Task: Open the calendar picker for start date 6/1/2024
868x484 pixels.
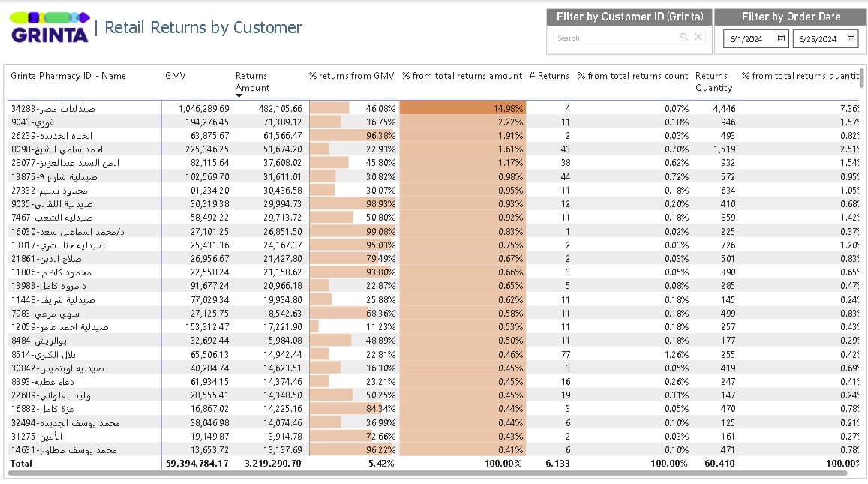Action: coord(781,38)
